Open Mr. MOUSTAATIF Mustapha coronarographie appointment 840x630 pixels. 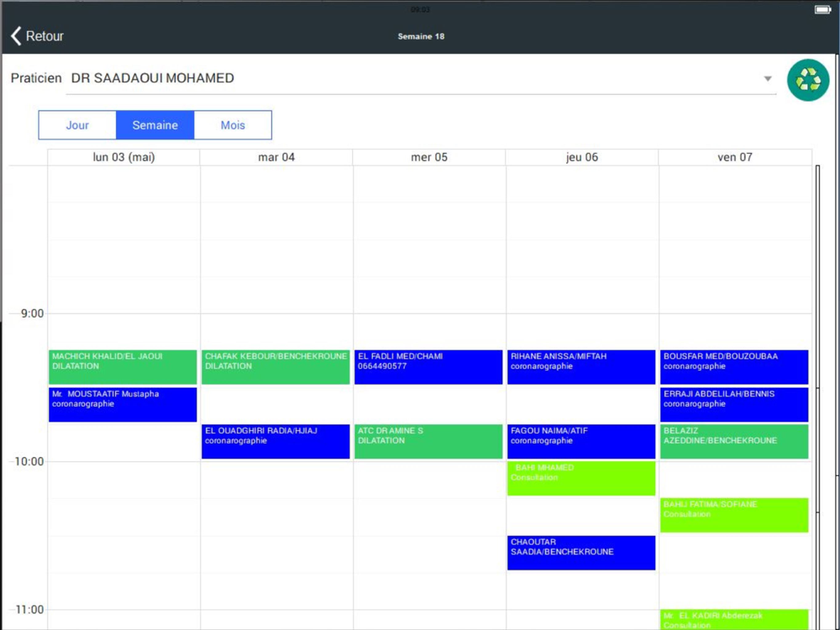(x=123, y=405)
